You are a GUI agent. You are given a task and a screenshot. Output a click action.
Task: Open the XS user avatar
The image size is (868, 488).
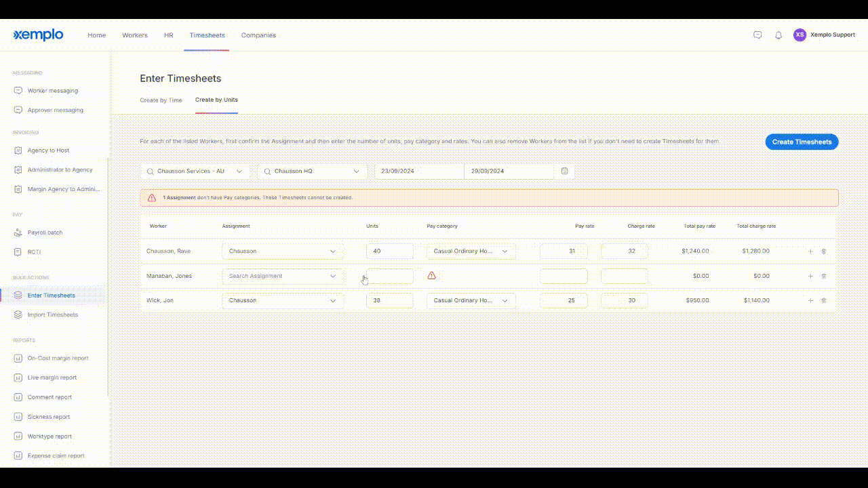click(800, 35)
